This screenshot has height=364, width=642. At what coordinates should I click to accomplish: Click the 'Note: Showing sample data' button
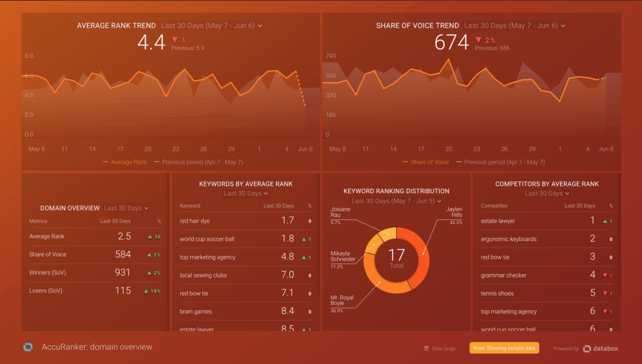click(504, 348)
